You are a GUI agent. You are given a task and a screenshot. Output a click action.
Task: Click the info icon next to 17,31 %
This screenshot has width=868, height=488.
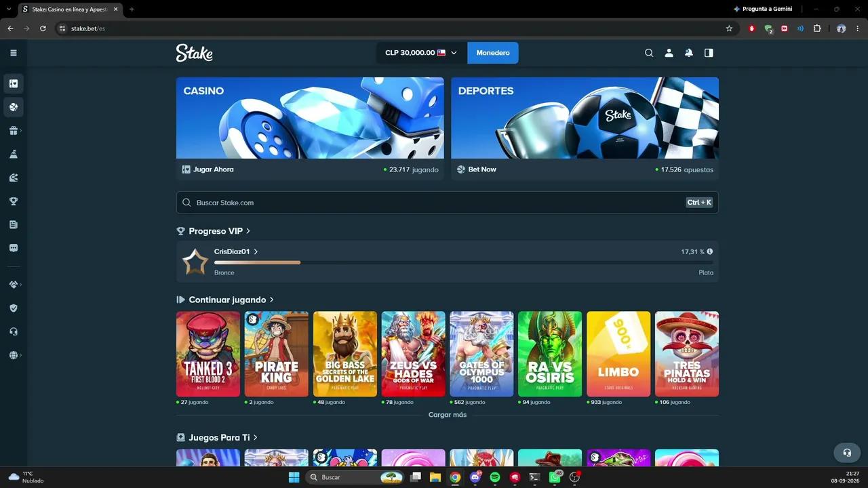point(710,251)
